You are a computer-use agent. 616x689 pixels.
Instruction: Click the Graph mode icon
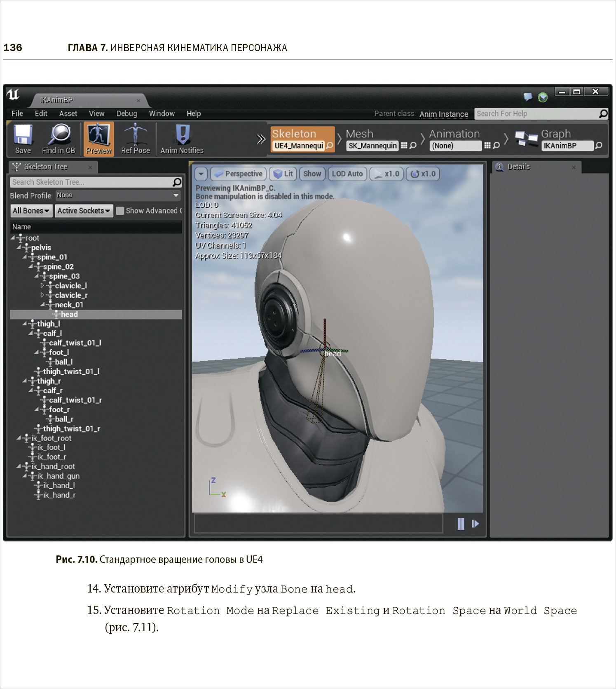point(526,139)
